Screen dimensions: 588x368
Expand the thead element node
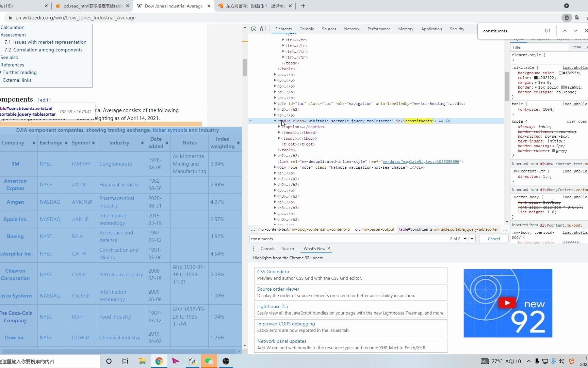[x=279, y=133]
